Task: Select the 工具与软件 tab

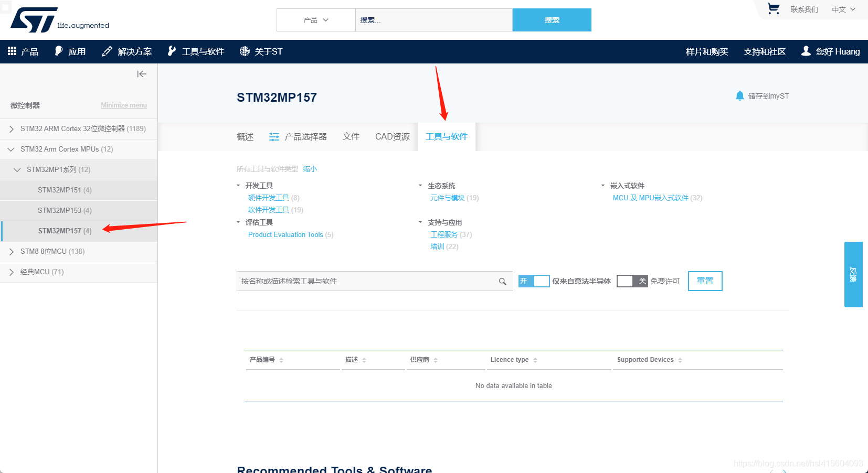Action: click(447, 137)
